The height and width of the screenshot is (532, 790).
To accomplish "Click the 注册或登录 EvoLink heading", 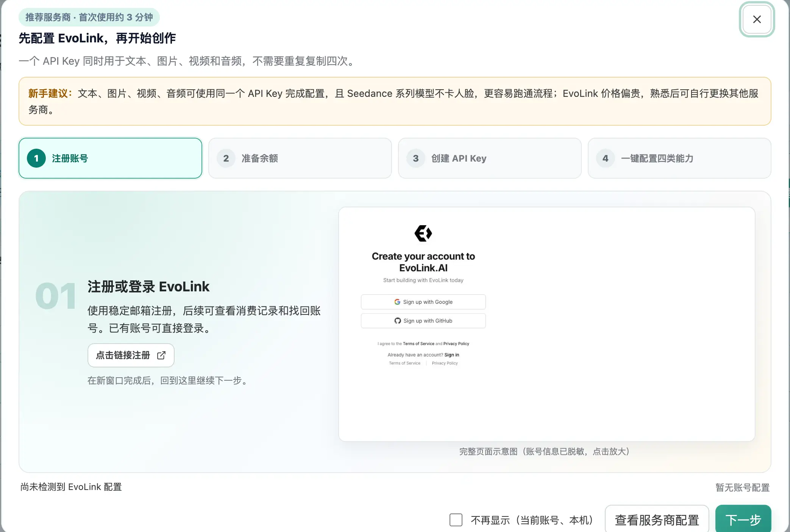I will click(x=148, y=287).
